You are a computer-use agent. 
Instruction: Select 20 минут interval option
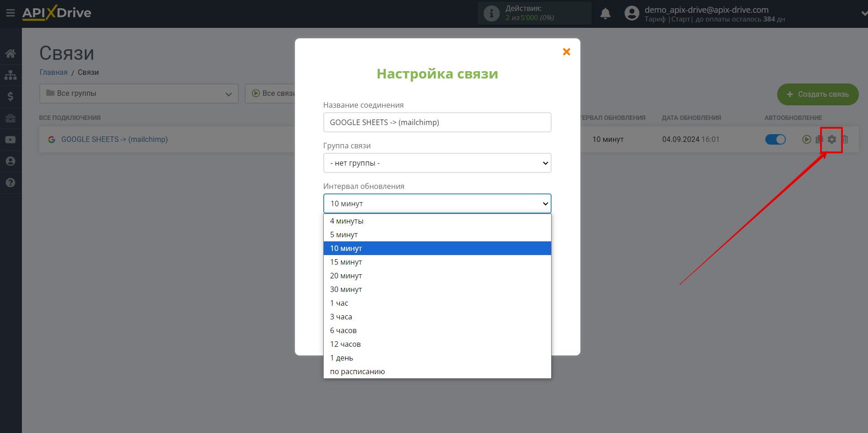[437, 276]
